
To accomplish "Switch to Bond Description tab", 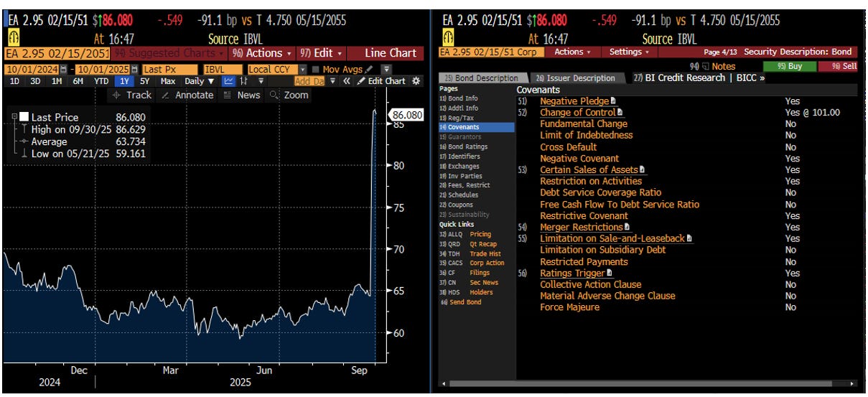I will (x=482, y=78).
